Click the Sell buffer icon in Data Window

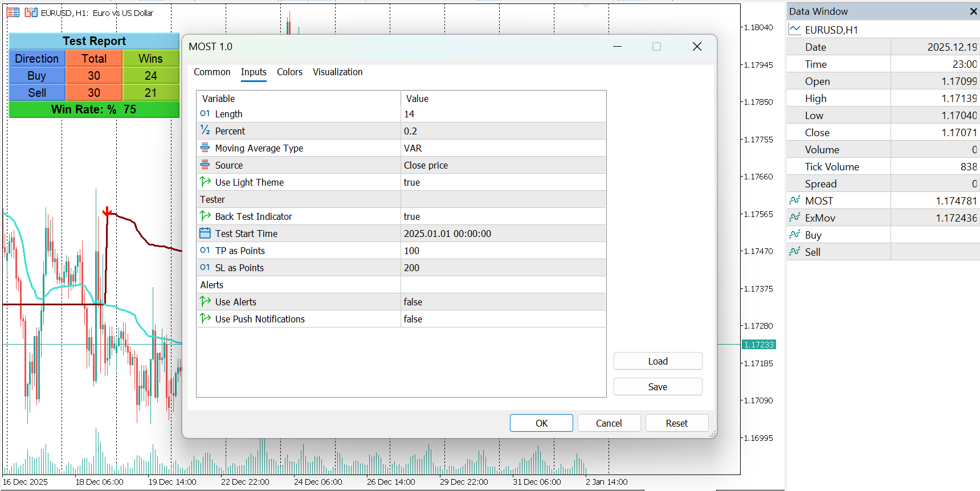795,252
